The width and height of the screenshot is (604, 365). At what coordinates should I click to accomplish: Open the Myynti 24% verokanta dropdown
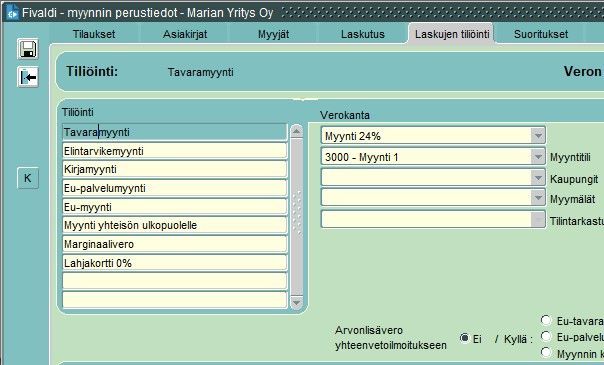coord(538,136)
